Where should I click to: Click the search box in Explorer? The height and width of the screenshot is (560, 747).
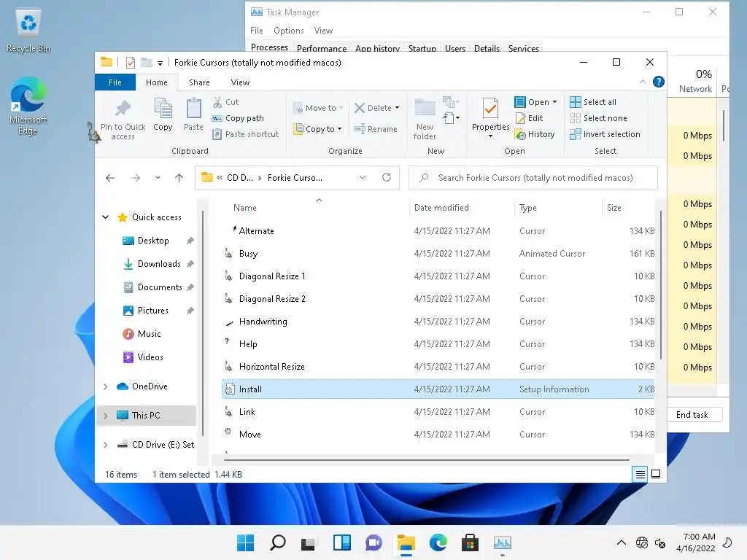(533, 178)
